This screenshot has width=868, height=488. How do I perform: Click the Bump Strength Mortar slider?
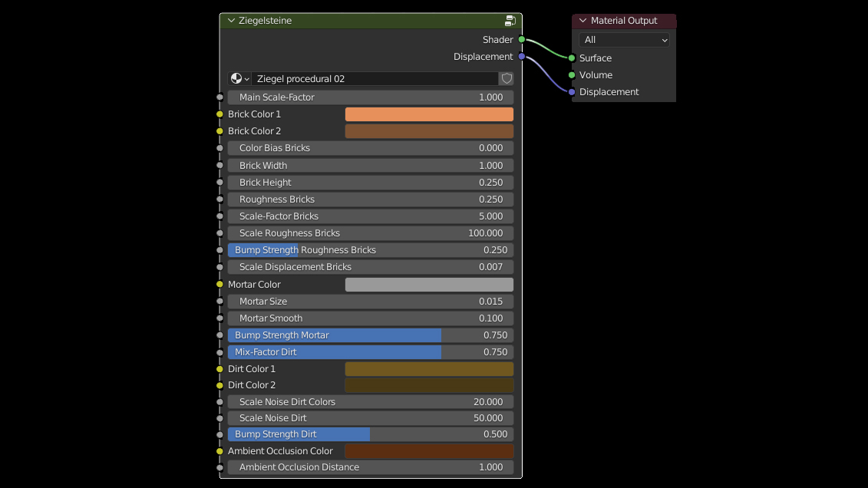tap(371, 335)
